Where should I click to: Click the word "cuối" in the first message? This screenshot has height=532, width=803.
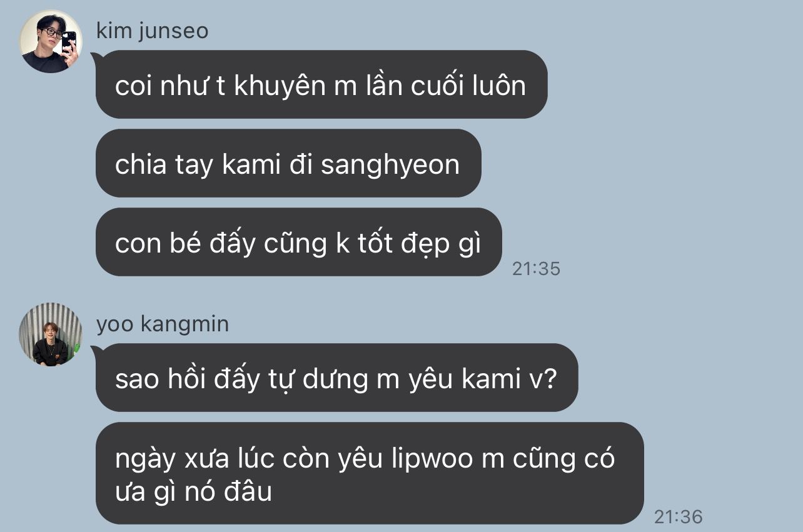click(x=442, y=86)
